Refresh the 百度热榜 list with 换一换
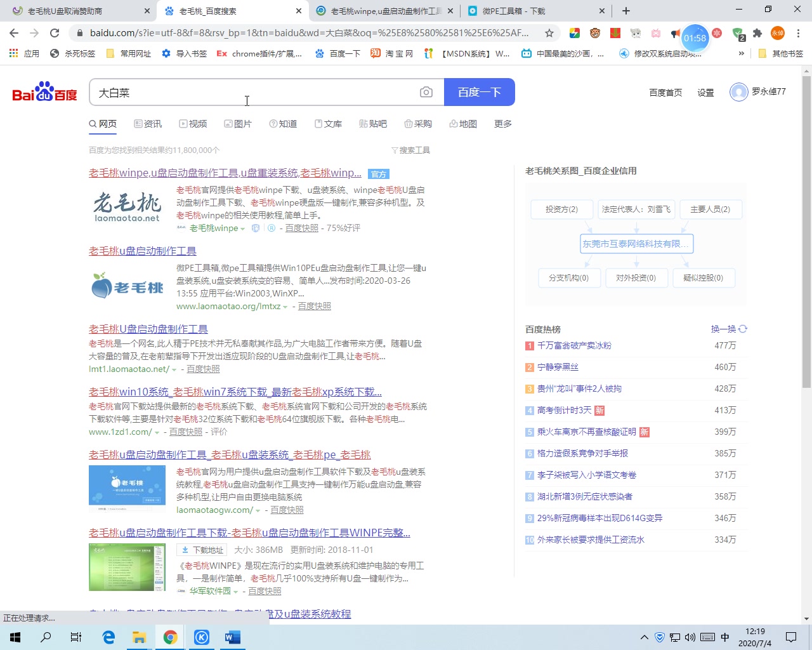812x650 pixels. point(730,329)
